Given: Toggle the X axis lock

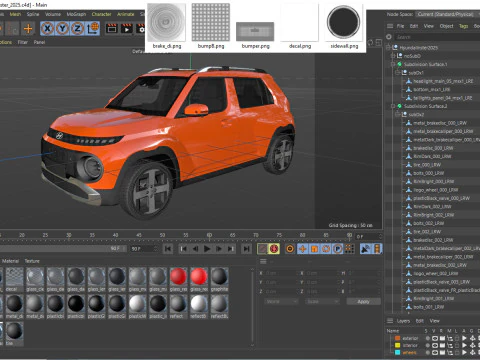Looking at the screenshot, I should coord(47,28).
